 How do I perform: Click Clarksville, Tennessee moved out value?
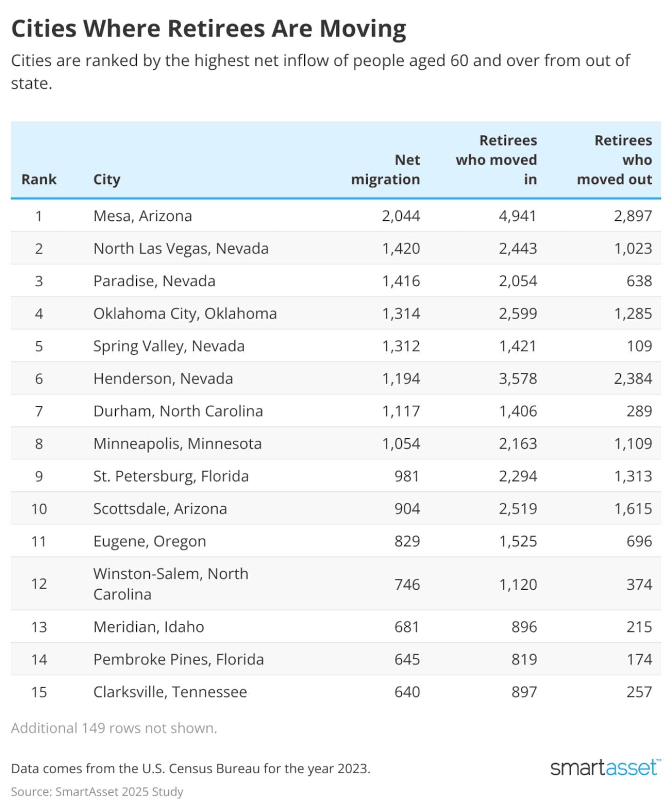[639, 692]
